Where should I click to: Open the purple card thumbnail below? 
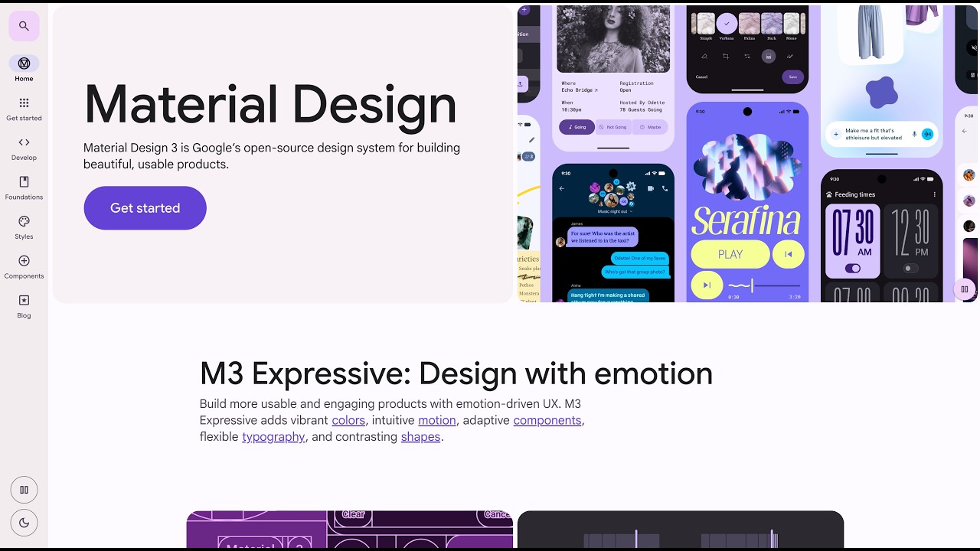(x=350, y=530)
